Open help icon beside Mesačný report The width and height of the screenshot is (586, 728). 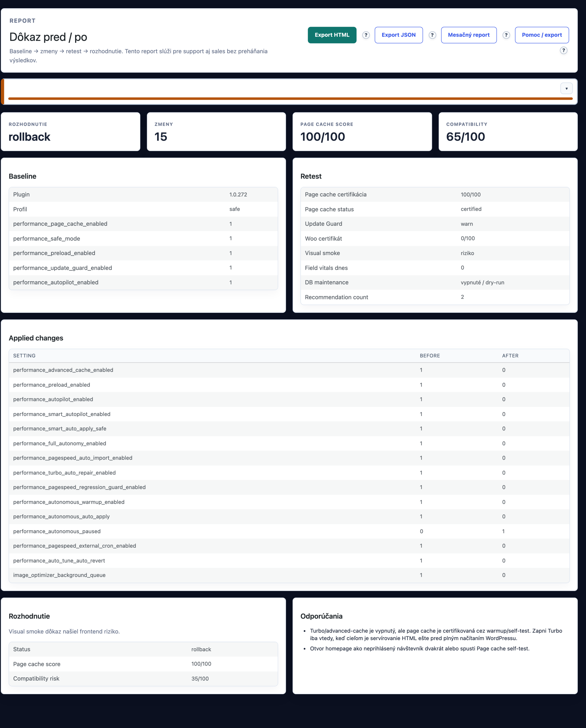(x=506, y=35)
